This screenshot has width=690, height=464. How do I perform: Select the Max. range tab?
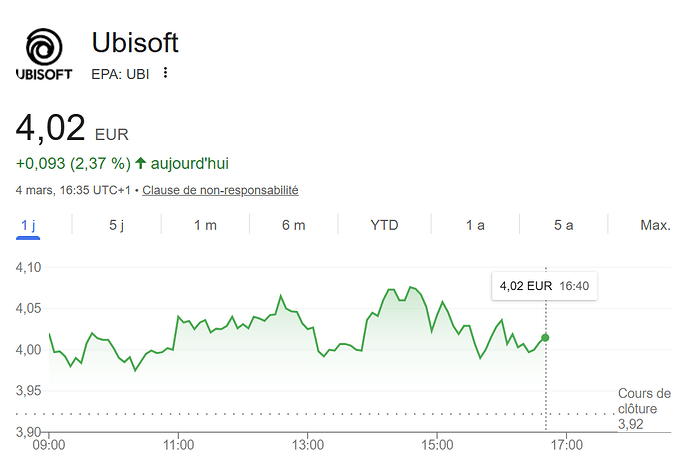[x=655, y=225]
